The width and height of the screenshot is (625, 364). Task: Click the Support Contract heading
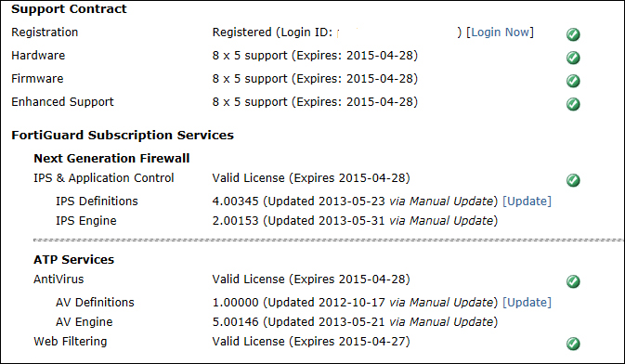click(x=69, y=8)
